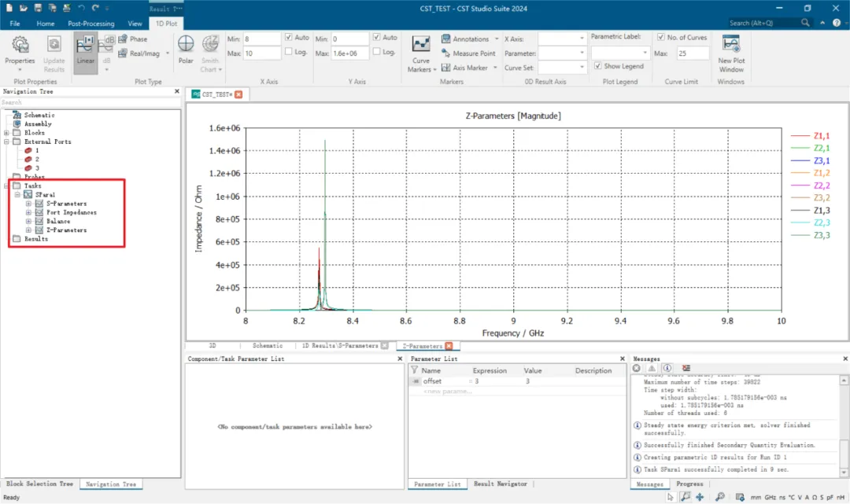This screenshot has width=850, height=504.
Task: Toggle X Axis Auto checkbox
Action: (288, 38)
